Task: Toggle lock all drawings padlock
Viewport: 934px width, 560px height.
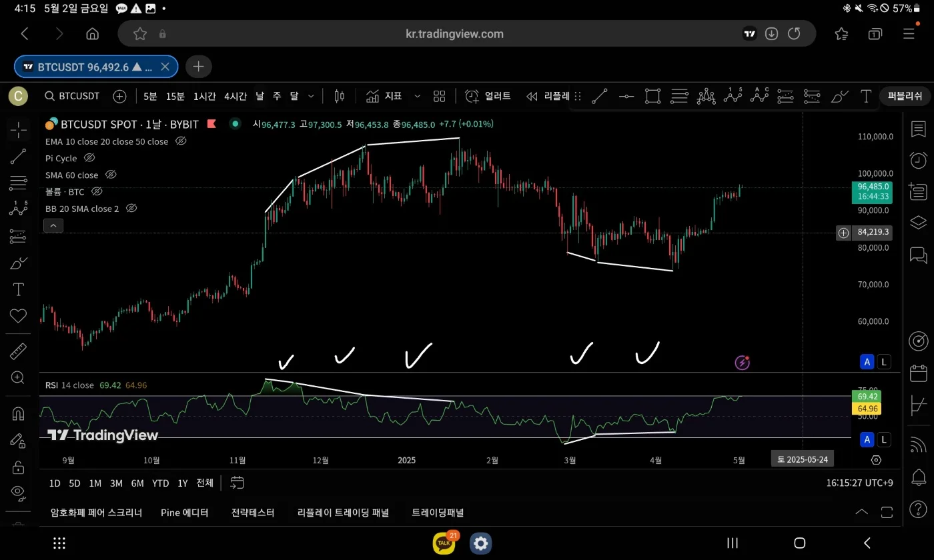Action: (18, 467)
